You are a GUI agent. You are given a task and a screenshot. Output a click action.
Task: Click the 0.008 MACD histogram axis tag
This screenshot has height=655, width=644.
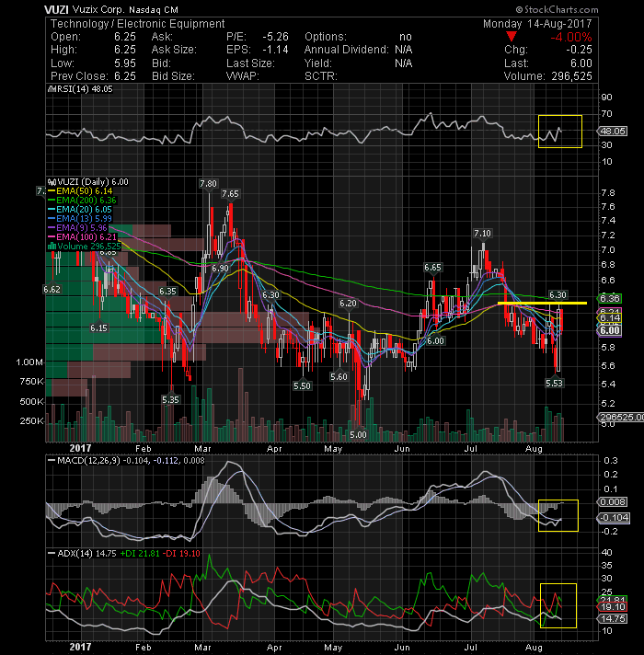click(x=613, y=501)
